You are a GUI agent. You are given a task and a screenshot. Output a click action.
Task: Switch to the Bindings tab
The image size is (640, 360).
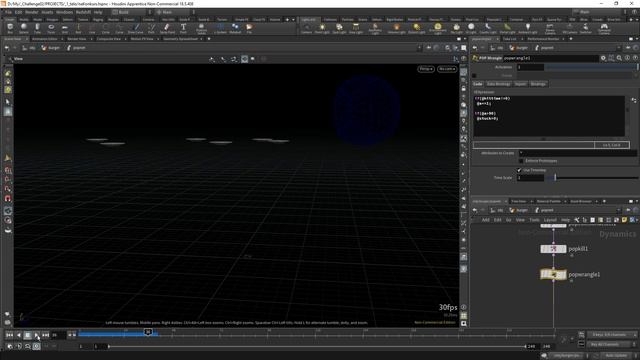538,84
